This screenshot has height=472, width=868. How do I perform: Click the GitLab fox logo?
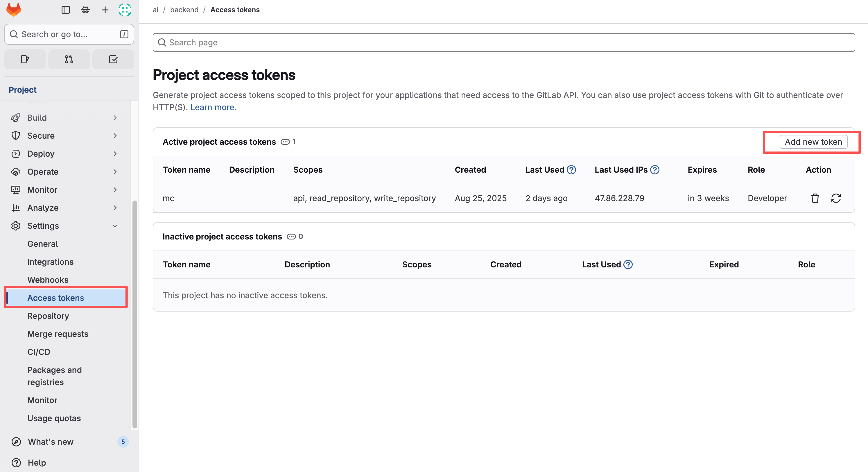[x=13, y=10]
